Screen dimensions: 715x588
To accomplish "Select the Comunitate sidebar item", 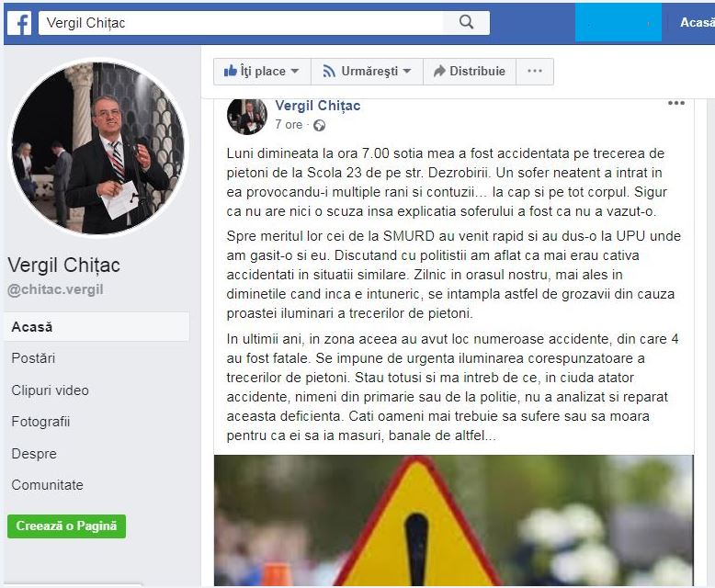I will pos(48,485).
